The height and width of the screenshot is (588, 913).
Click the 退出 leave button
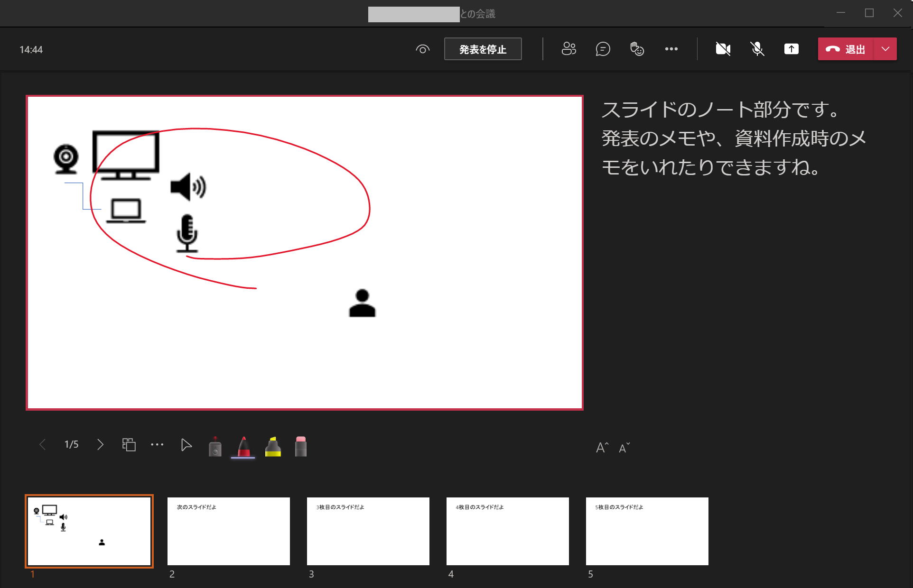pyautogui.click(x=846, y=49)
